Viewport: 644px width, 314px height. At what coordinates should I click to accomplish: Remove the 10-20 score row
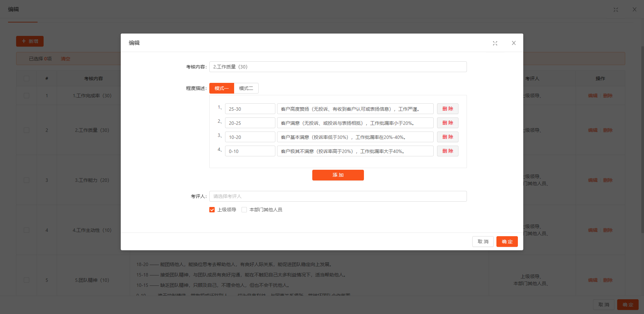[x=447, y=137]
